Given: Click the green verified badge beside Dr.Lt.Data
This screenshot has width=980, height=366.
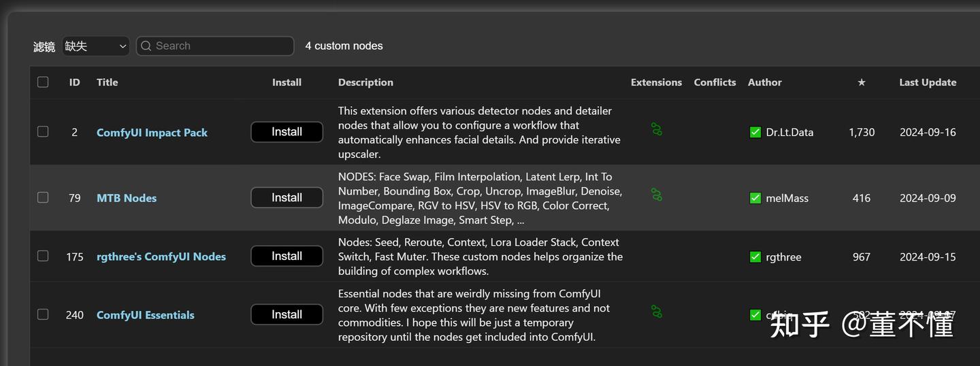Looking at the screenshot, I should pyautogui.click(x=755, y=133).
